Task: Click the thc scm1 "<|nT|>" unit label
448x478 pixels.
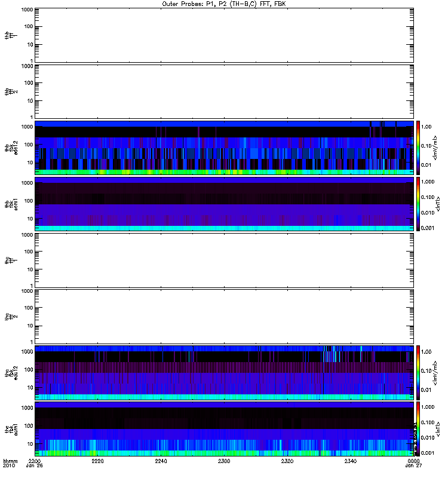Action: [438, 429]
